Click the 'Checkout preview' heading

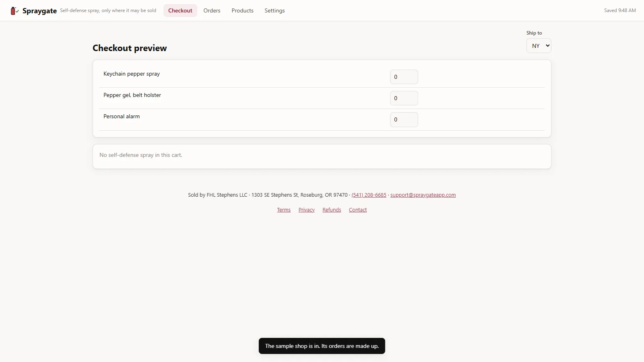(130, 48)
